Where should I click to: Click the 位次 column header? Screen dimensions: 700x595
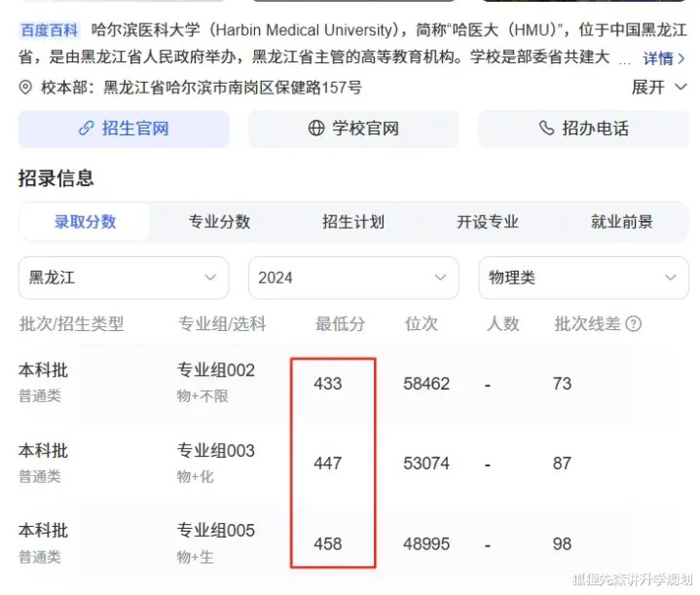coord(421,323)
